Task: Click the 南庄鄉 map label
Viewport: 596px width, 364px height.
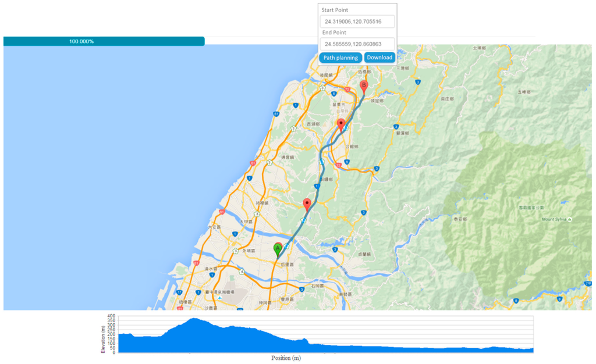Action: 447,99
